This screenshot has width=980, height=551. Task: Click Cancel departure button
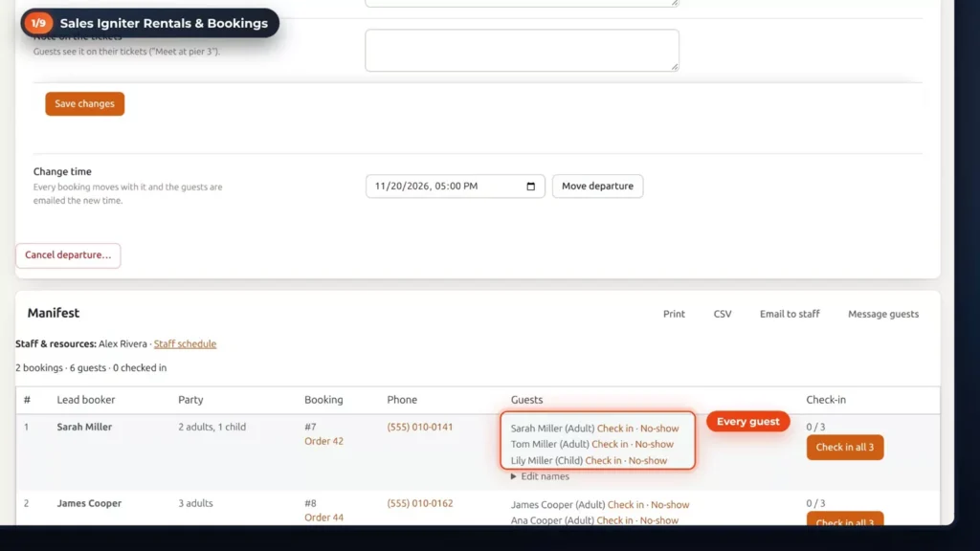click(x=68, y=254)
